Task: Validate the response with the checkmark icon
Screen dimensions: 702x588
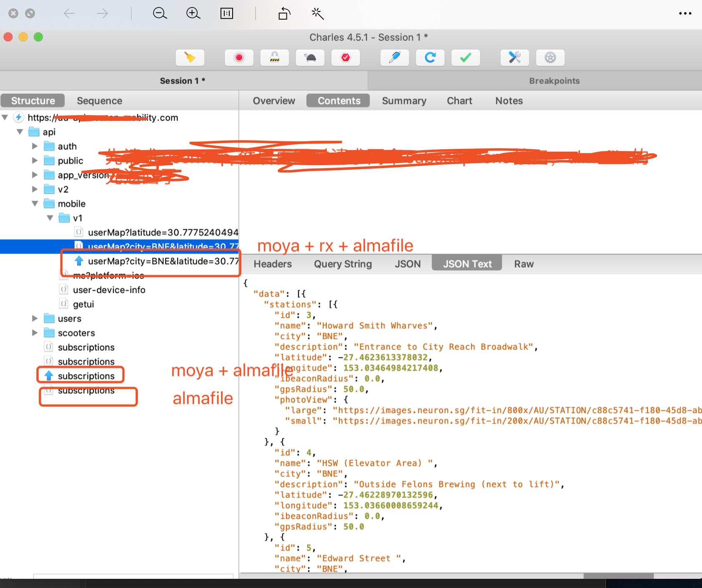Action: [x=466, y=58]
